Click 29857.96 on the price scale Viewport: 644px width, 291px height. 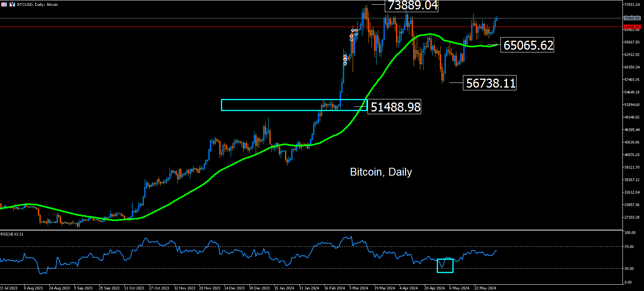[x=632, y=205]
